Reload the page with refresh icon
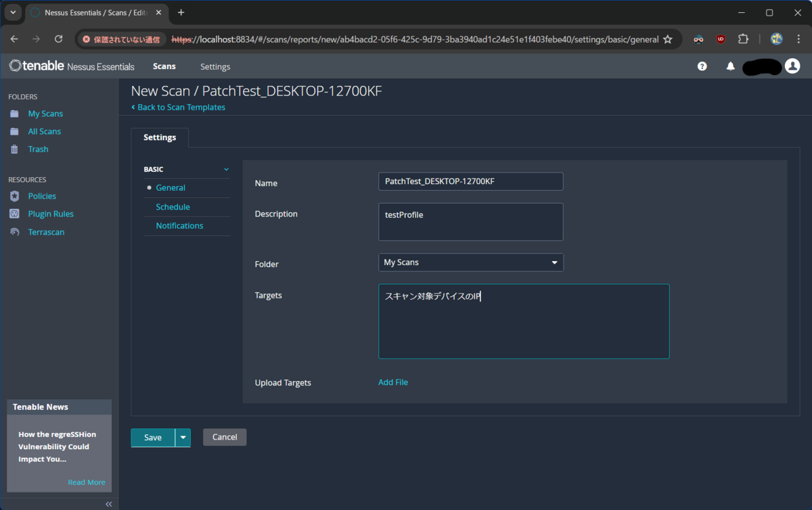 (58, 39)
